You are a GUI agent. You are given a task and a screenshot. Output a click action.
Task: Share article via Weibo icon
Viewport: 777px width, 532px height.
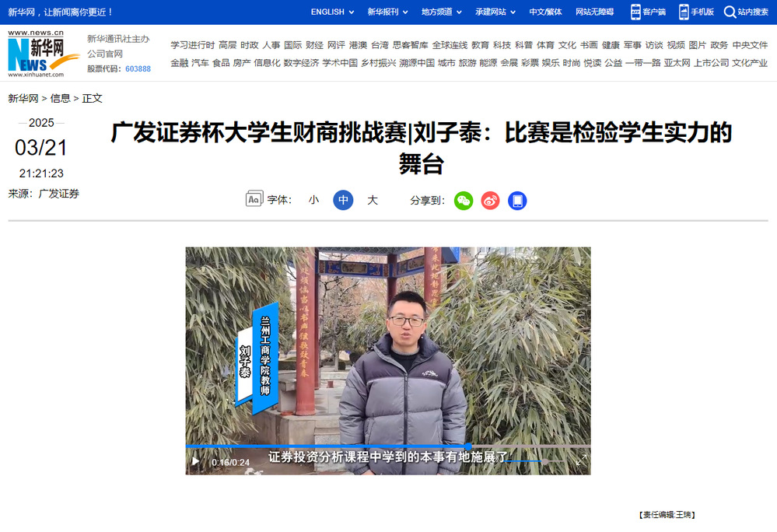[490, 201]
